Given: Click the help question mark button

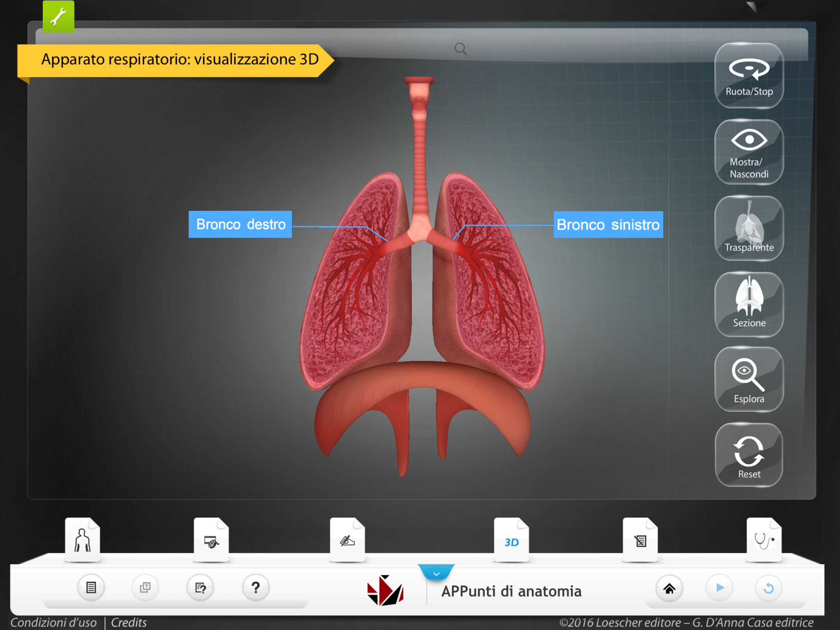Looking at the screenshot, I should (255, 587).
